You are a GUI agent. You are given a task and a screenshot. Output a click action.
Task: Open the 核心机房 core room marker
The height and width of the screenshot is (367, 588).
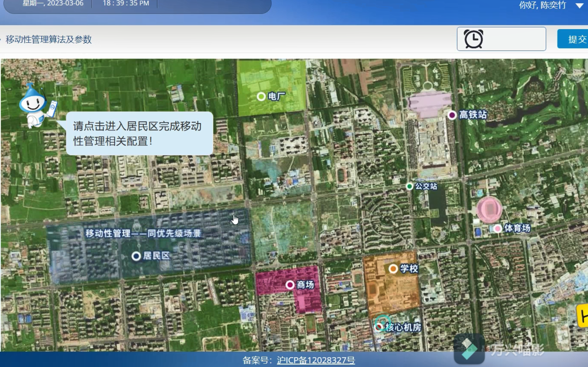[379, 327]
